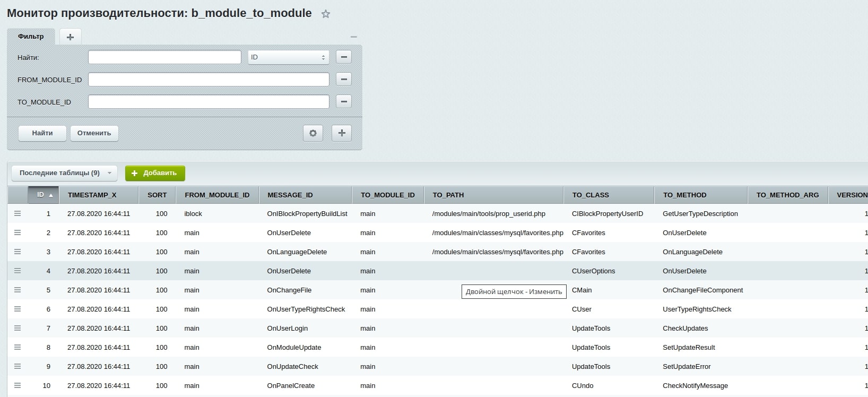
Task: Remove the FROM_MODULE_ID filter row
Action: click(x=344, y=80)
